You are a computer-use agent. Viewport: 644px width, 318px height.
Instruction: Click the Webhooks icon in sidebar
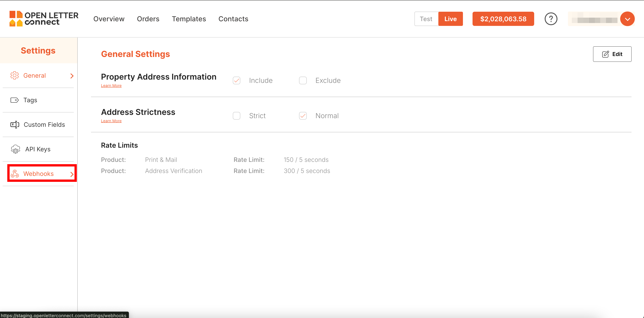(15, 174)
